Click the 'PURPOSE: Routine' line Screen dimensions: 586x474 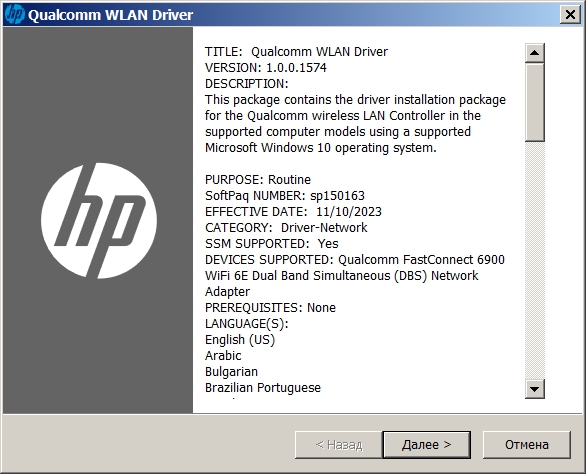point(258,180)
